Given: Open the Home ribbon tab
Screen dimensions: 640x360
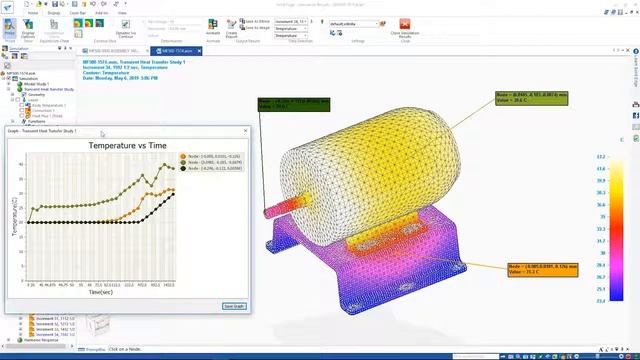Looking at the screenshot, I should pyautogui.click(x=33, y=13).
